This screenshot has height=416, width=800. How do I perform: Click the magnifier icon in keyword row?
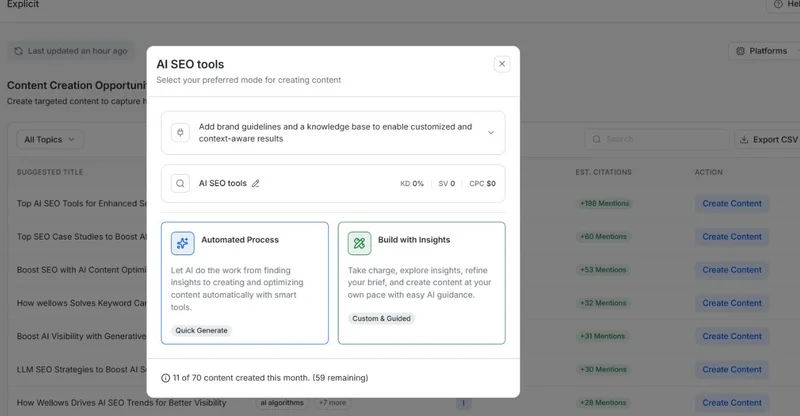coord(180,184)
